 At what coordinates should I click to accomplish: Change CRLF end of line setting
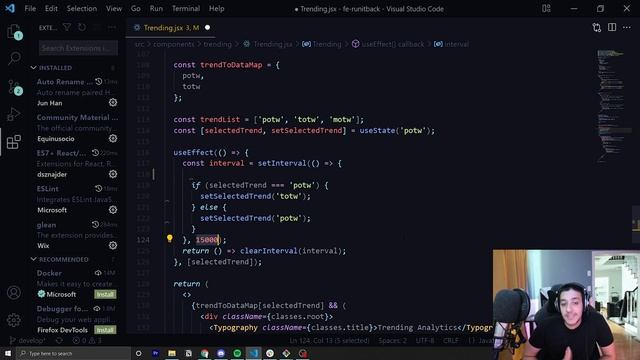pyautogui.click(x=451, y=340)
